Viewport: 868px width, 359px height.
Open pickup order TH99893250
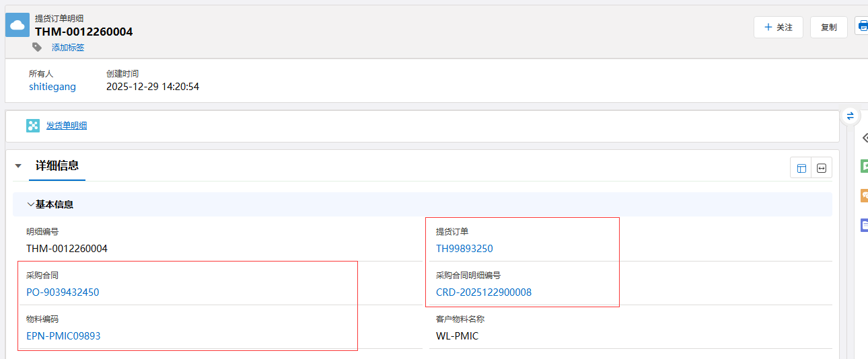(464, 249)
